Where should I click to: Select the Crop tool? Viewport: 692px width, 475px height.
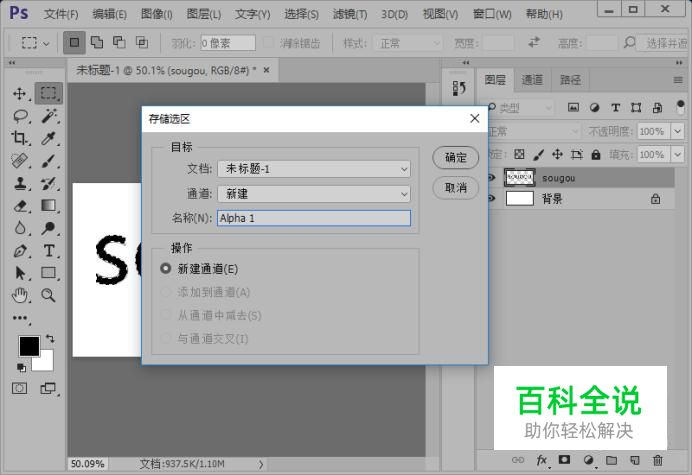click(19, 138)
